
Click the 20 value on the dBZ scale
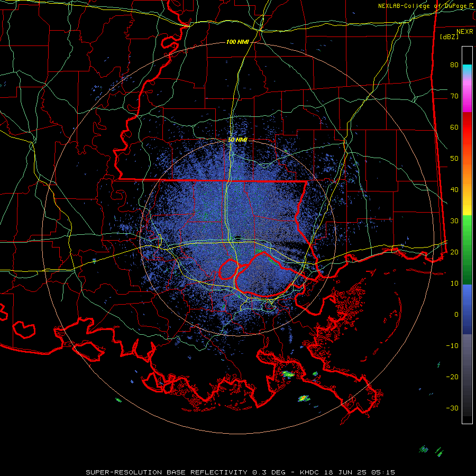tap(454, 252)
